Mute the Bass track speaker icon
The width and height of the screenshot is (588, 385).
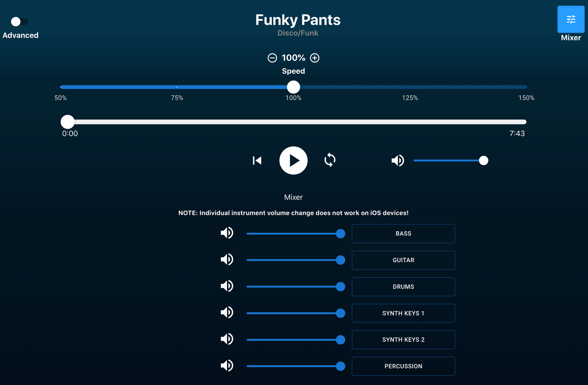[x=227, y=233]
